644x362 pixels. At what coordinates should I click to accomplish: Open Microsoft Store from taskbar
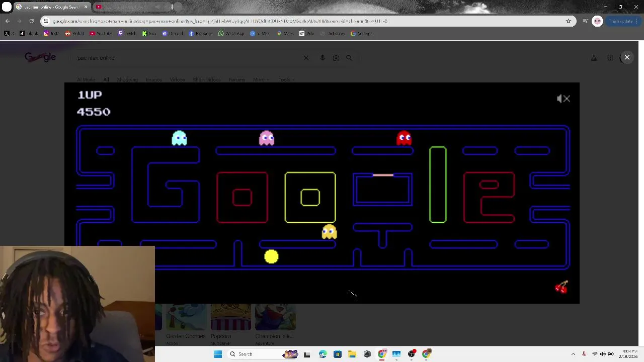tap(337, 354)
